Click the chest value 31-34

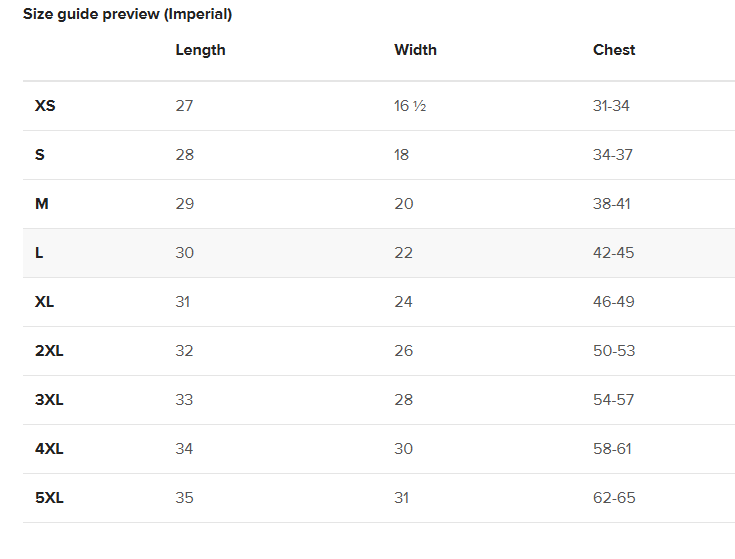pos(611,106)
